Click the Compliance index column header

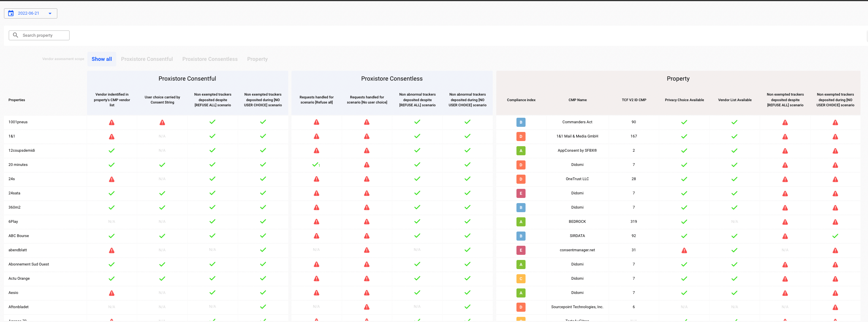(x=521, y=100)
